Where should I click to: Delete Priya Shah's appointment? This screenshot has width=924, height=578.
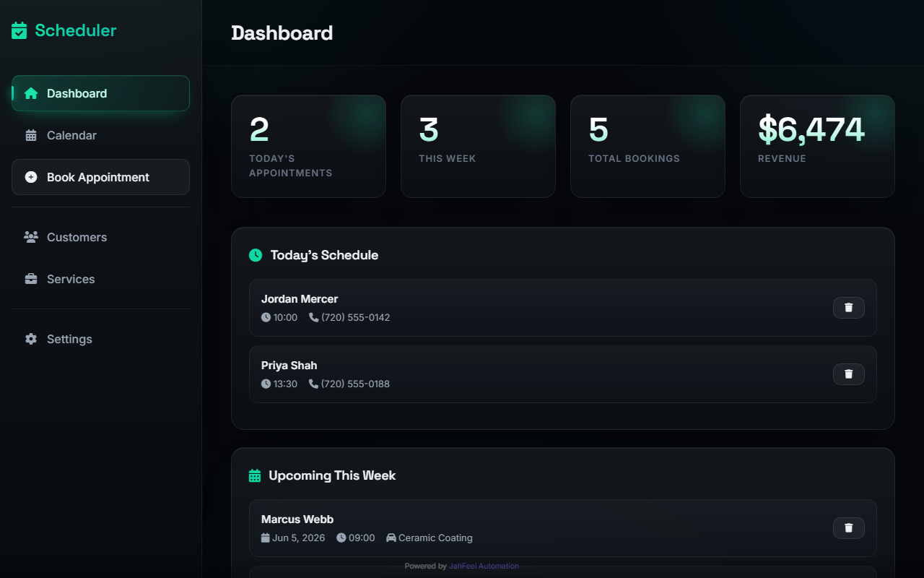point(849,374)
